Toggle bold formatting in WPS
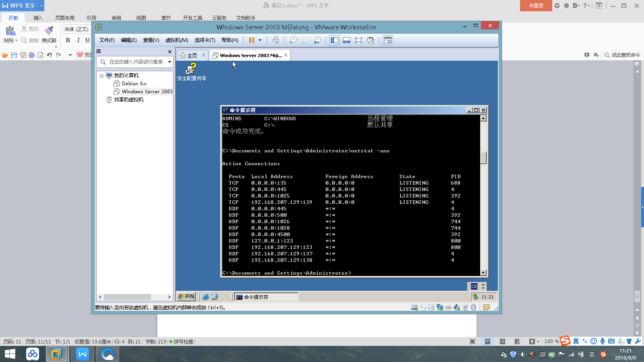Screen dimensions: 644x362 68,40
